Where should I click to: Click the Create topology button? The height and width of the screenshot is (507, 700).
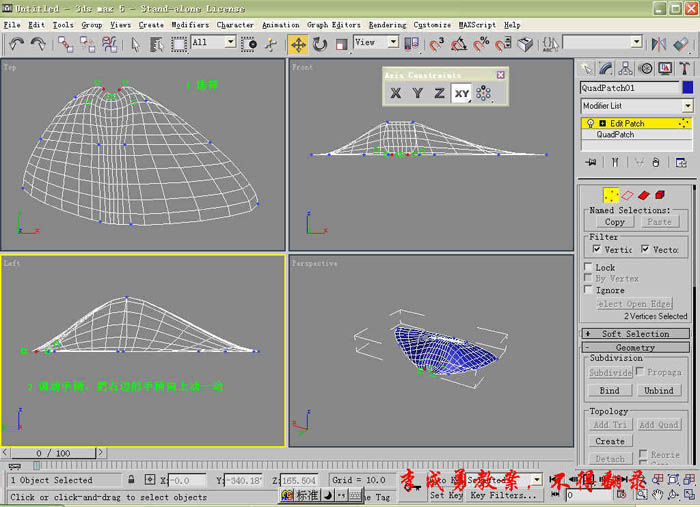pyautogui.click(x=609, y=441)
